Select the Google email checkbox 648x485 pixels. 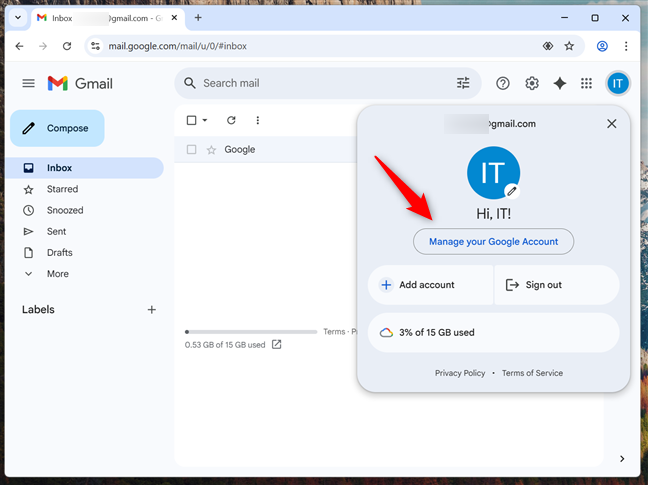(191, 149)
